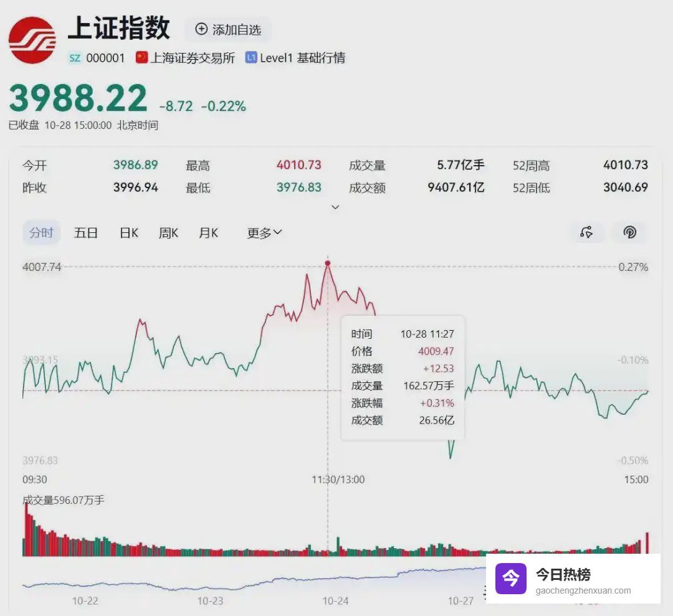Click the SZ market code badge
The width and height of the screenshot is (673, 616).
75,58
